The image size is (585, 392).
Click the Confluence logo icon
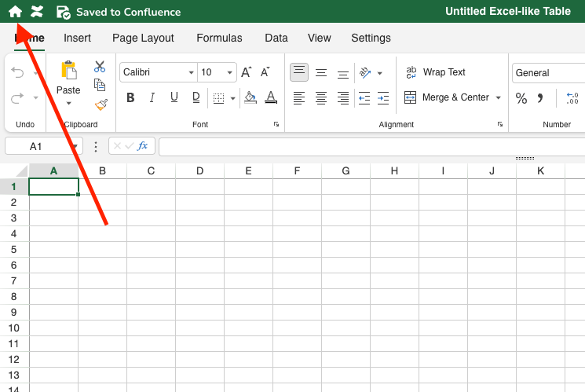tap(37, 12)
